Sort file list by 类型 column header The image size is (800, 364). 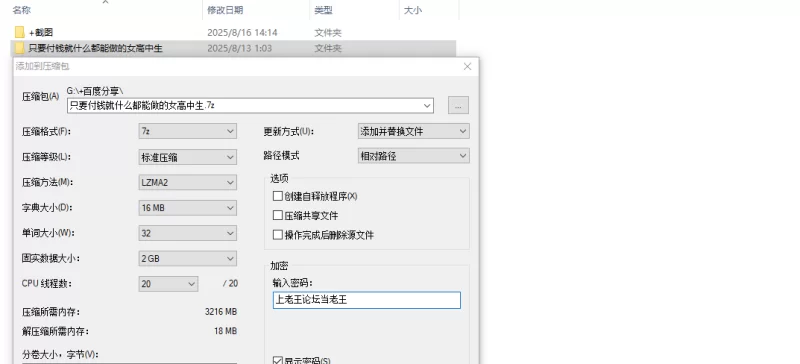[x=323, y=10]
